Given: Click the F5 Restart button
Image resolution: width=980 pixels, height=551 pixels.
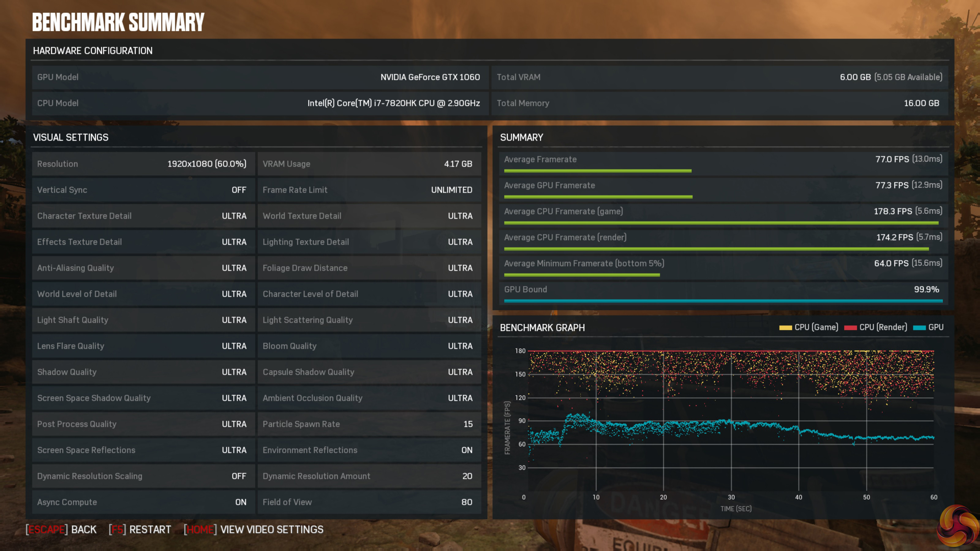Looking at the screenshot, I should click(140, 529).
